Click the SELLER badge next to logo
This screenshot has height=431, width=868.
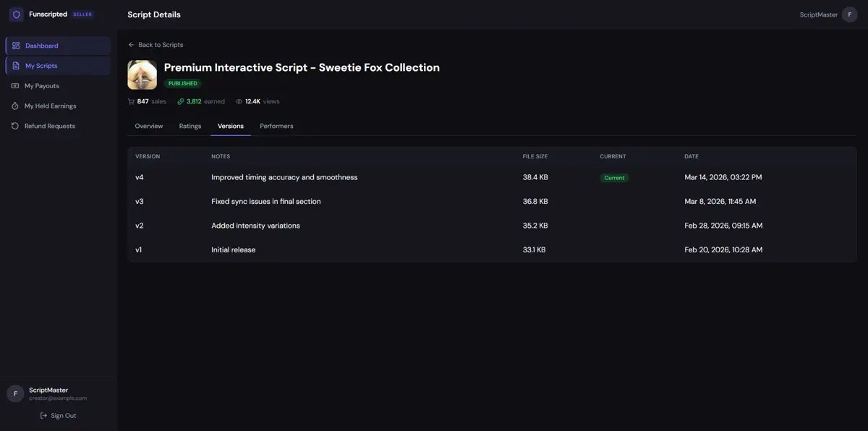click(82, 14)
